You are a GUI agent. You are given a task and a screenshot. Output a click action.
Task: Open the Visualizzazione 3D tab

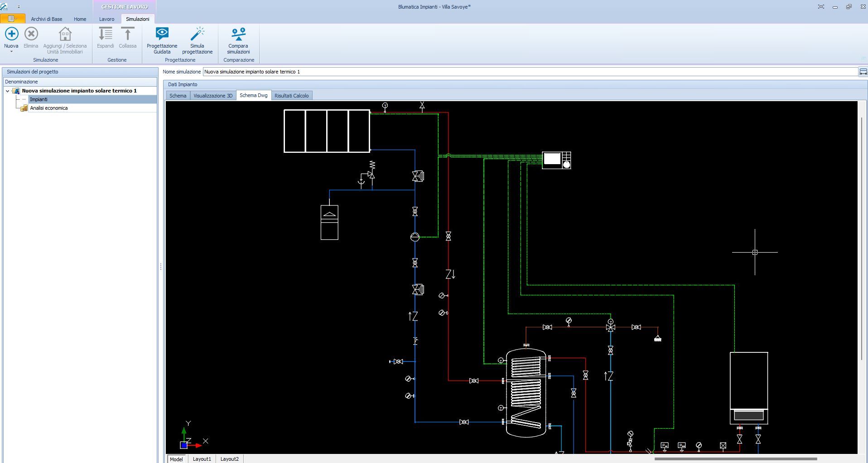click(212, 96)
